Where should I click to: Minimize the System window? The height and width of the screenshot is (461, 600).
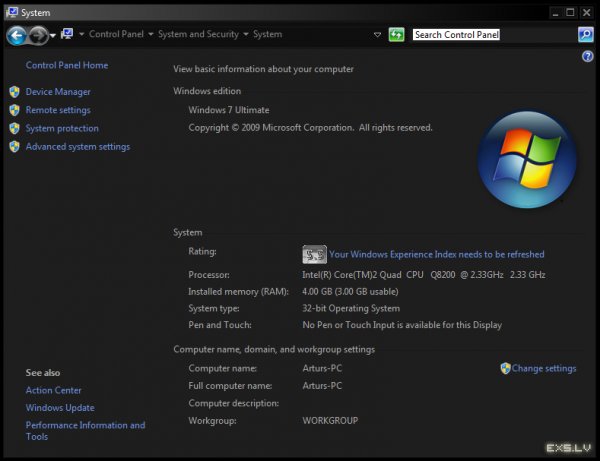(555, 13)
